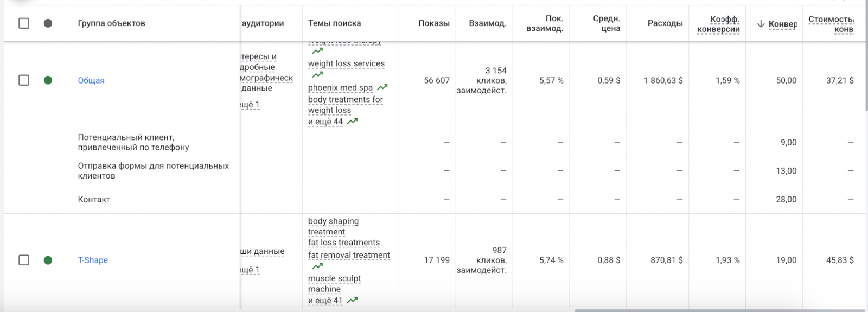Image resolution: width=868 pixels, height=312 pixels.
Task: Click the trend icon beside "и ещё 44"
Action: (x=353, y=122)
